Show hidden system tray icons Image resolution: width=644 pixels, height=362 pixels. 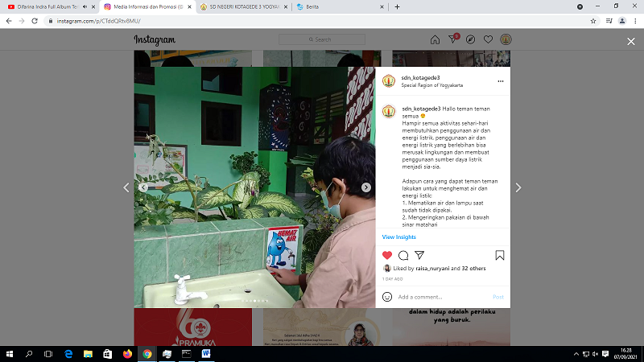coord(576,354)
